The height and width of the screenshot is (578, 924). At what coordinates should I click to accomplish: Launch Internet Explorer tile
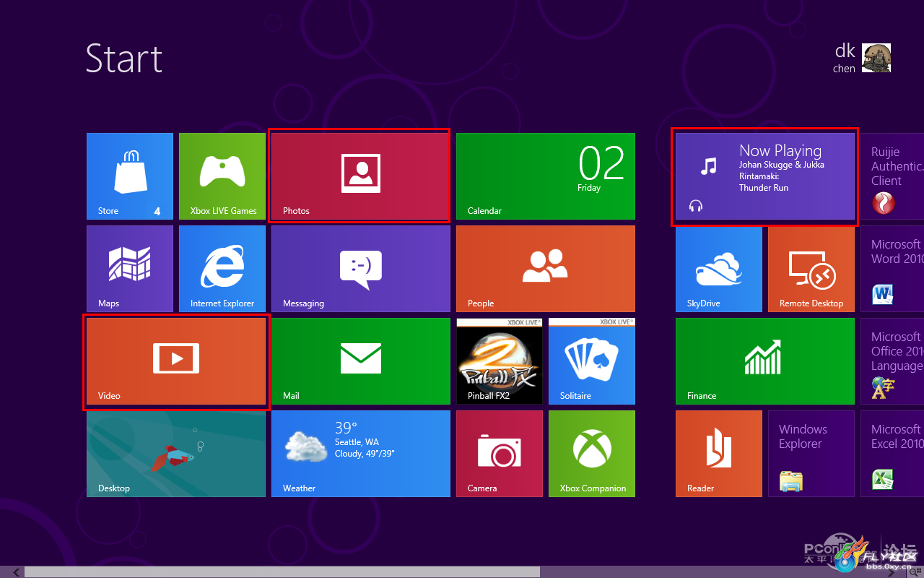tap(222, 269)
